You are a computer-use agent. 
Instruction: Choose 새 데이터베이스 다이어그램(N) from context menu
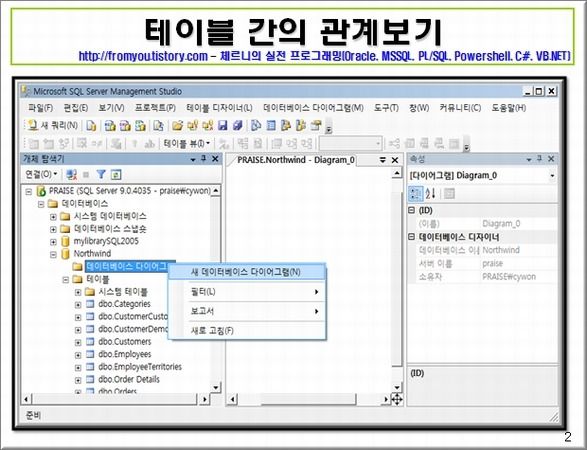(x=246, y=272)
